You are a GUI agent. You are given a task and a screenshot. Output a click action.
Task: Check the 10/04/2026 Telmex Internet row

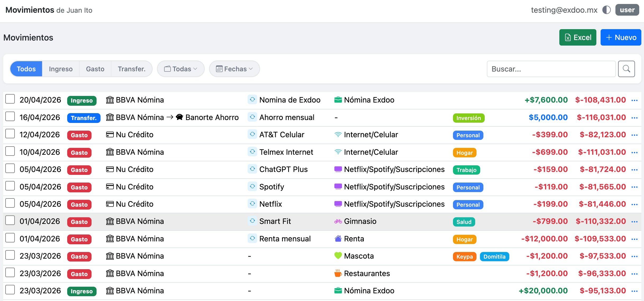(x=10, y=151)
